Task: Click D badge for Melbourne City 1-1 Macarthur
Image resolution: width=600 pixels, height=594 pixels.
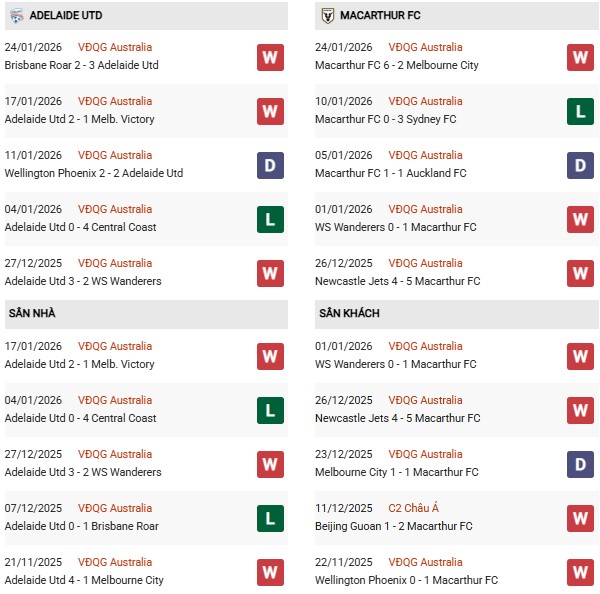Action: 580,464
